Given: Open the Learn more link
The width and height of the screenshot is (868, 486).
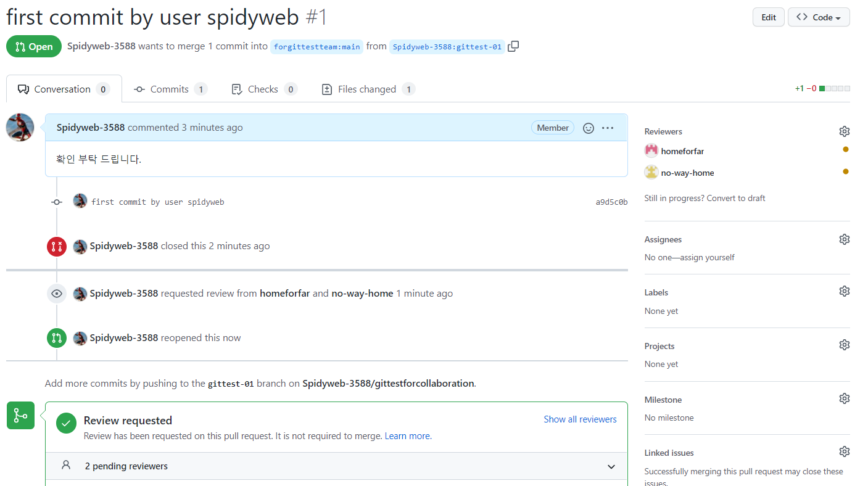Looking at the screenshot, I should pyautogui.click(x=407, y=436).
